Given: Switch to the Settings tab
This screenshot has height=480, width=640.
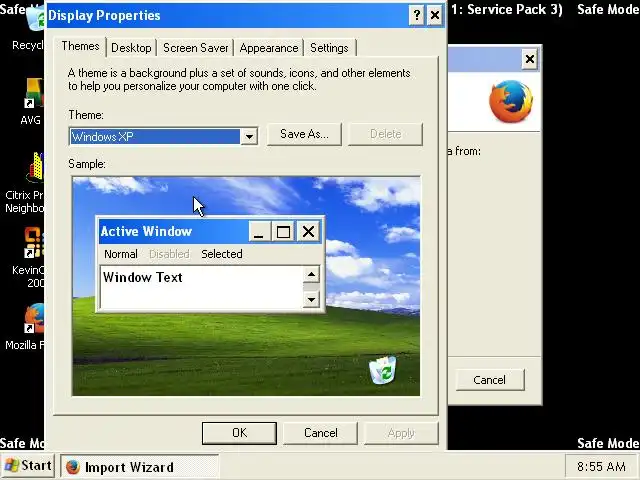Looking at the screenshot, I should pyautogui.click(x=329, y=48).
